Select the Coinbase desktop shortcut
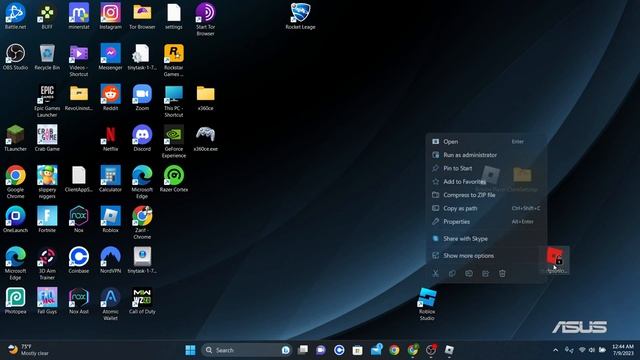 79,260
